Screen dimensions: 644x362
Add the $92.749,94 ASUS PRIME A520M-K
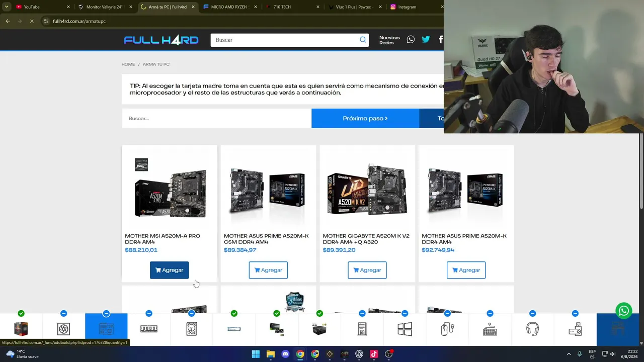pos(466,270)
